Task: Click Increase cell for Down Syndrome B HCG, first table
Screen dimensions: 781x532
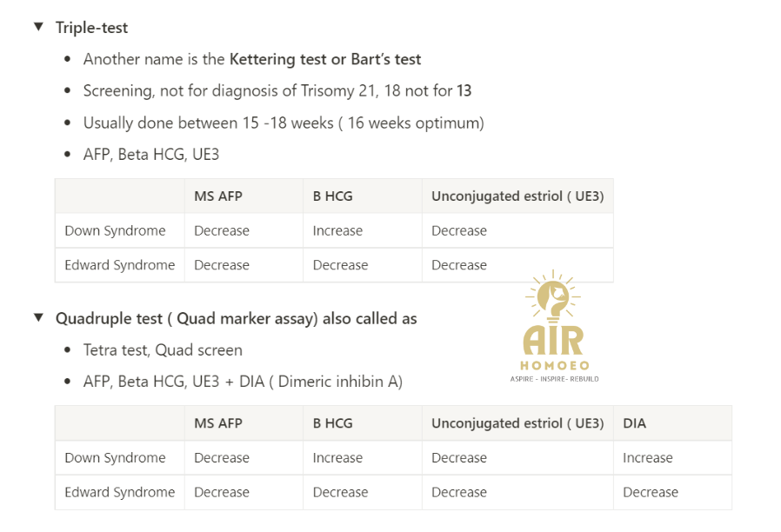Action: coord(337,231)
